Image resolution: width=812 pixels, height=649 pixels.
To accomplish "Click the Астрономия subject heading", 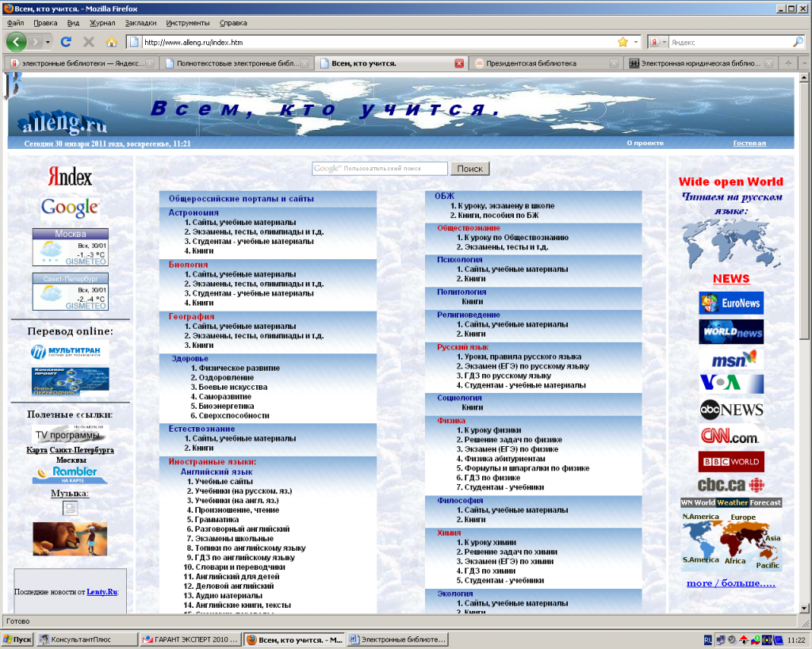I will coord(193,212).
